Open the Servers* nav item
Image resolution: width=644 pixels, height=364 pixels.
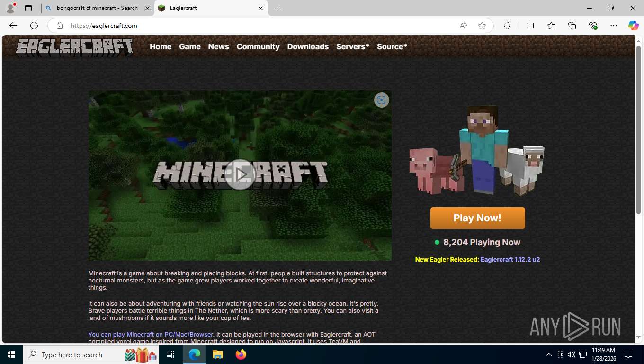353,46
